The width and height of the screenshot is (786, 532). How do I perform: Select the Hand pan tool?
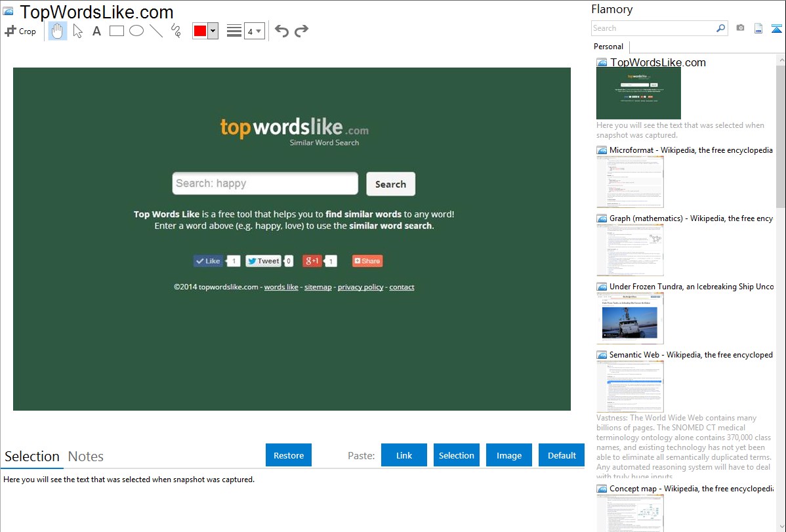pyautogui.click(x=57, y=31)
